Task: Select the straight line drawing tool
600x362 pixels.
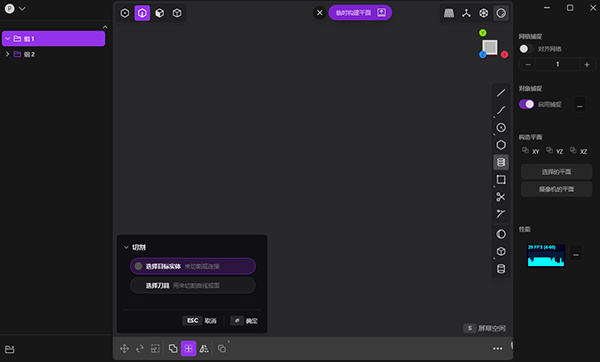Action: point(501,93)
